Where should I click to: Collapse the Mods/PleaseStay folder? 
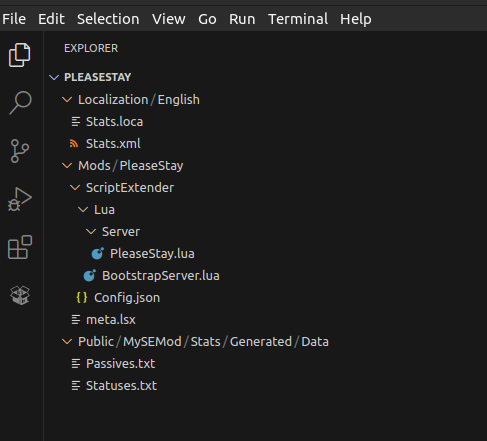[x=67, y=166]
